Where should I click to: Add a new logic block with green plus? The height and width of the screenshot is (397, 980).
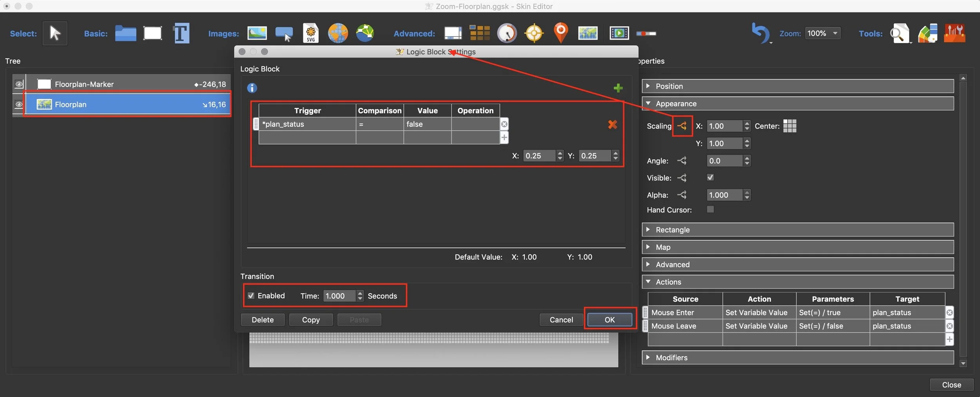618,88
